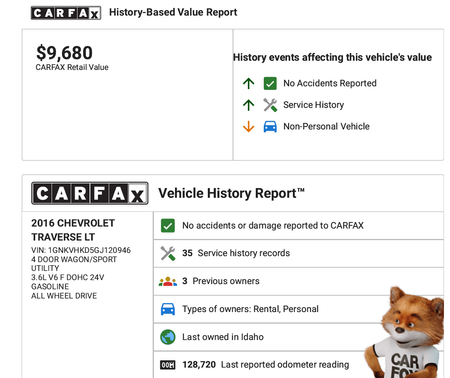Viewport: 450px width, 378px height.
Task: Click the No Accidents Reported text
Action: point(330,83)
